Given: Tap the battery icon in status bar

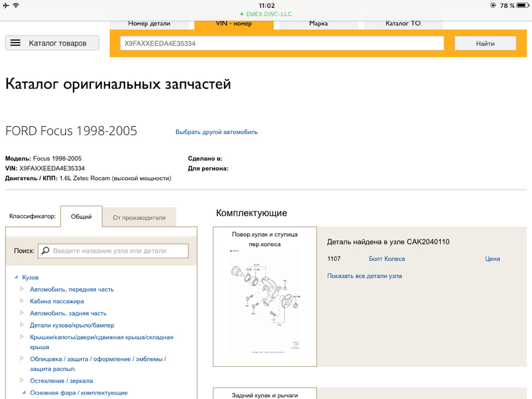Looking at the screenshot, I should pyautogui.click(x=523, y=6).
